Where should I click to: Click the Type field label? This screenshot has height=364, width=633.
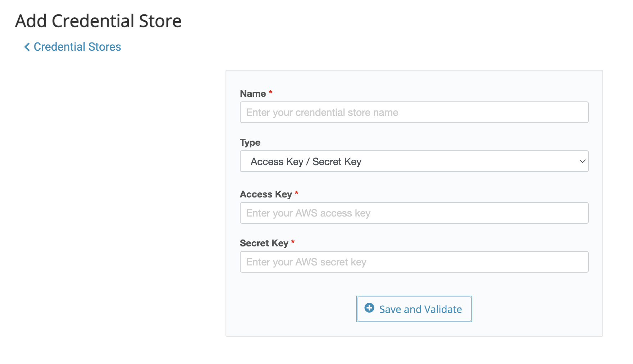(x=250, y=143)
